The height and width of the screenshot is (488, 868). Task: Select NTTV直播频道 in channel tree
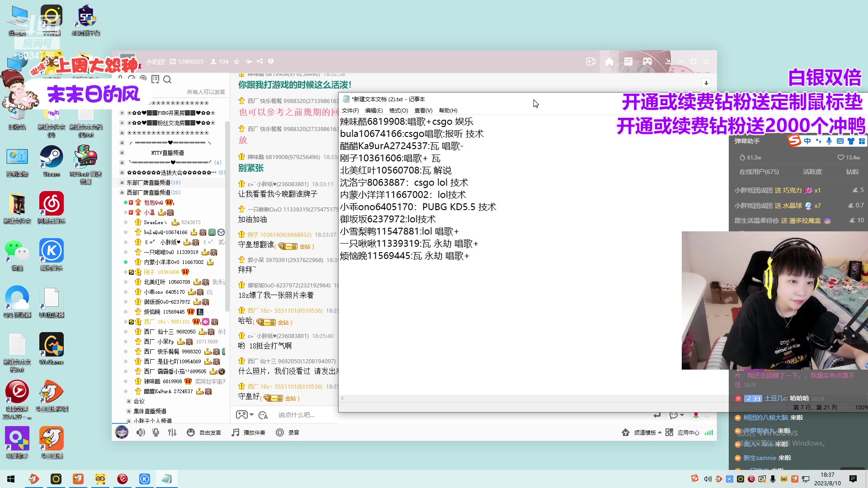click(168, 153)
